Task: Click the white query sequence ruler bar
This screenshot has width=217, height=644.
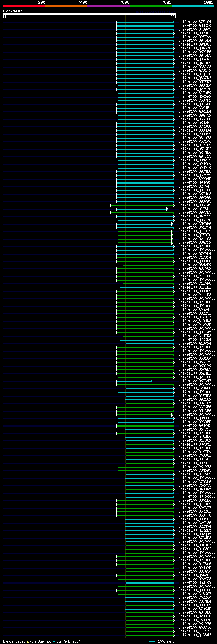Action: [90, 14]
